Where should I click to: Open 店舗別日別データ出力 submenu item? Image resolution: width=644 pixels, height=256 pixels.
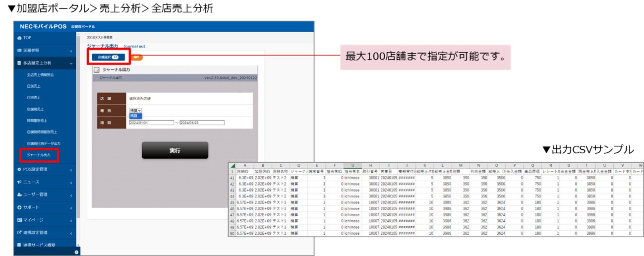point(43,143)
